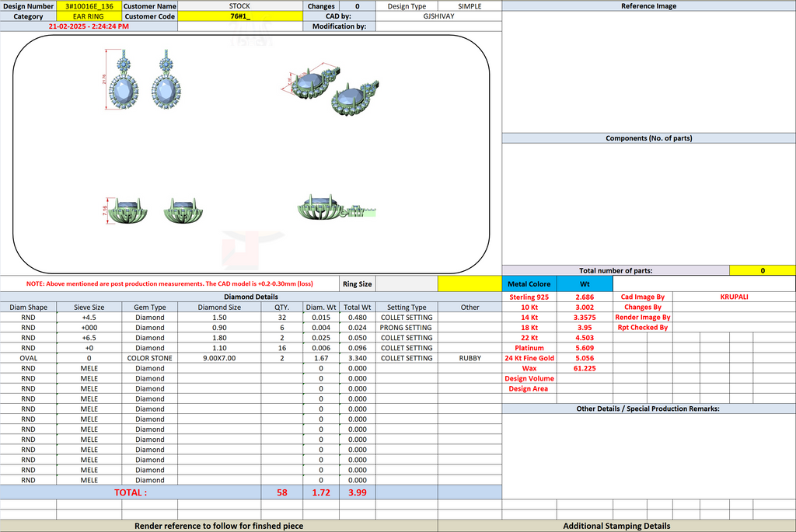Viewport: 796px width, 532px height.
Task: Select the Sieve Size column header
Action: pyautogui.click(x=89, y=308)
